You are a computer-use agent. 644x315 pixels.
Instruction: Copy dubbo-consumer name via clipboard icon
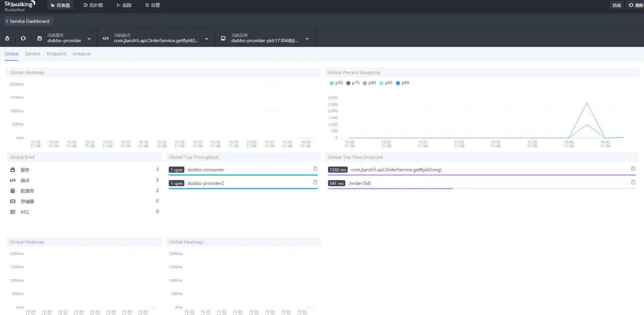(315, 169)
